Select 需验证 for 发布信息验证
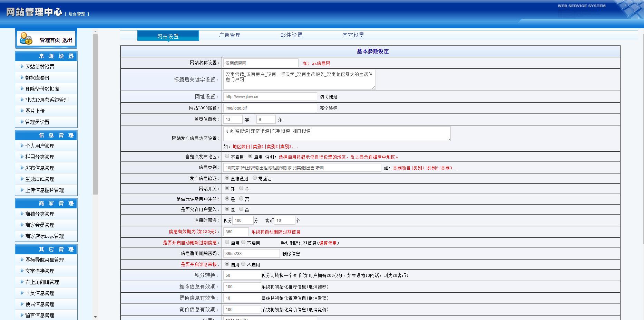The image size is (644, 320). 255,178
